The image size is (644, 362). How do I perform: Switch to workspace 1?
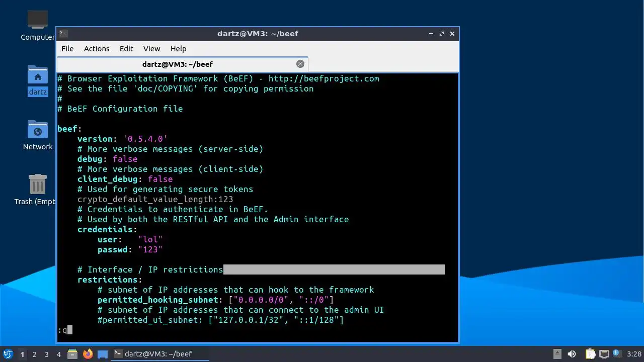point(22,354)
